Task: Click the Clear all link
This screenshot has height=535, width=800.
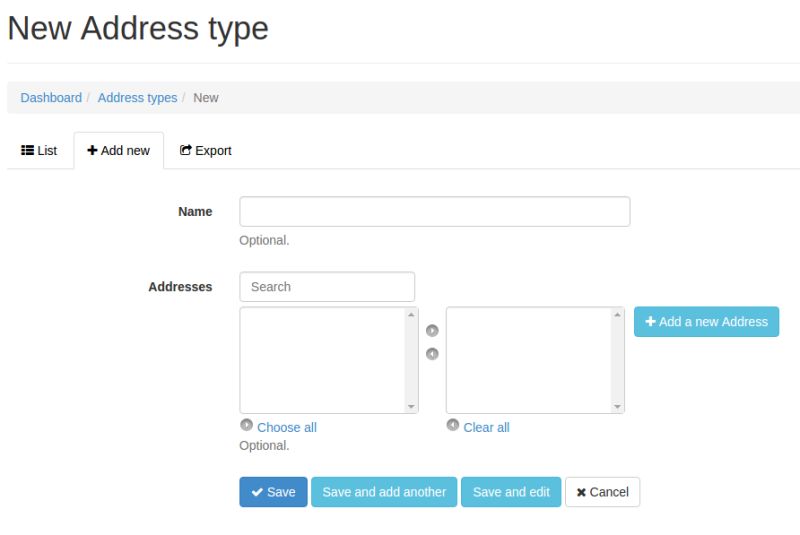Action: point(486,427)
